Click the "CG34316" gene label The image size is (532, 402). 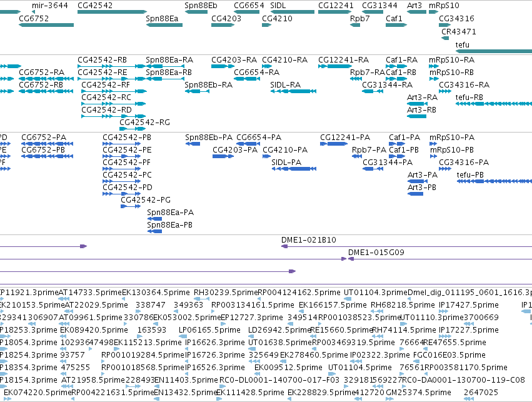456,18
